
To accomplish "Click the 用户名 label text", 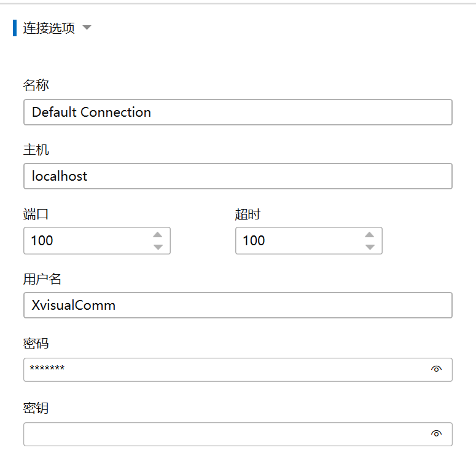I will [42, 279].
